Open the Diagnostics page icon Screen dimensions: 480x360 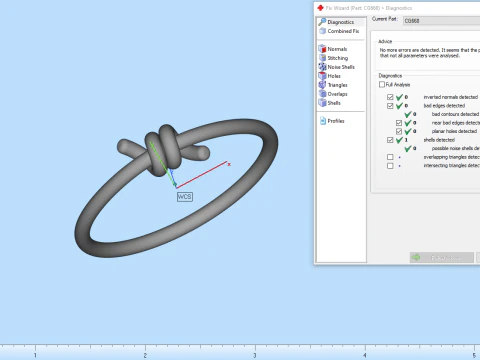tap(322, 22)
